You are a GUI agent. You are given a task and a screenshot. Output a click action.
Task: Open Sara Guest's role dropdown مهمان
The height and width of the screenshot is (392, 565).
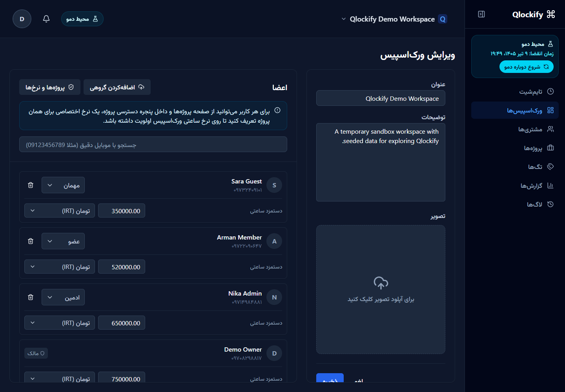[63, 185]
